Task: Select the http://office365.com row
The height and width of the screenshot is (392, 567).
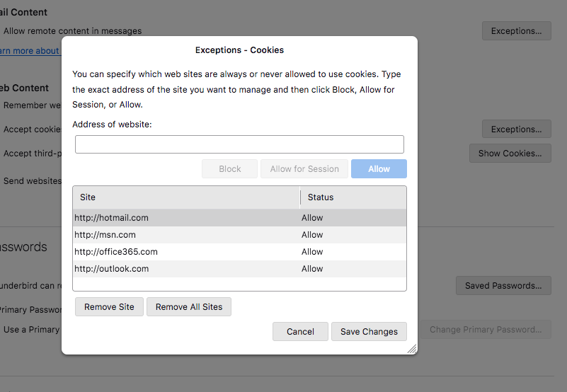Action: click(239, 252)
